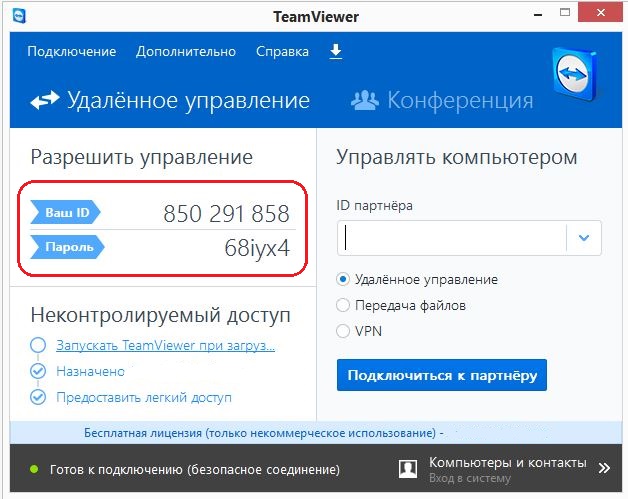Click the Подключиться к партнёру button
The width and height of the screenshot is (628, 499).
point(442,375)
